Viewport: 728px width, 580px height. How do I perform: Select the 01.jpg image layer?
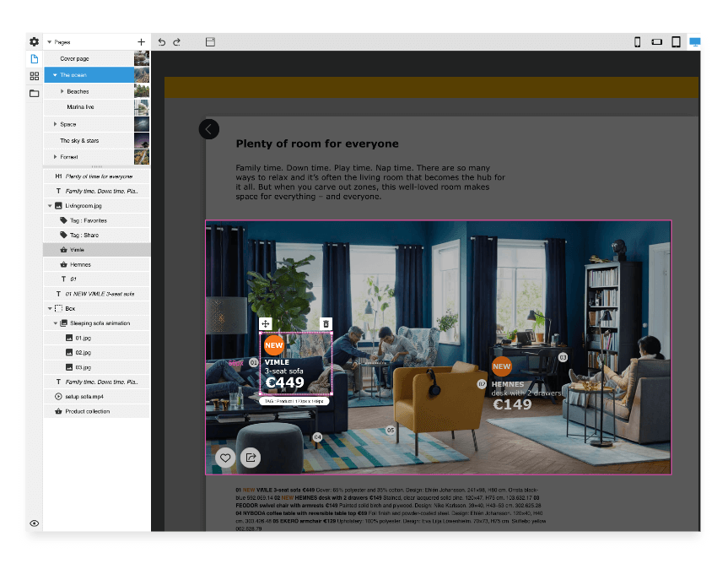(x=97, y=338)
